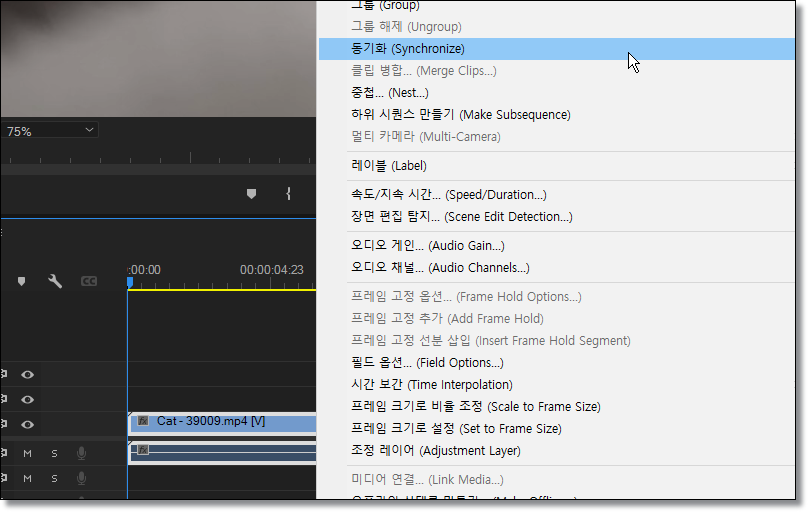Select 동기화 (Synchronize) in the context menu

557,49
